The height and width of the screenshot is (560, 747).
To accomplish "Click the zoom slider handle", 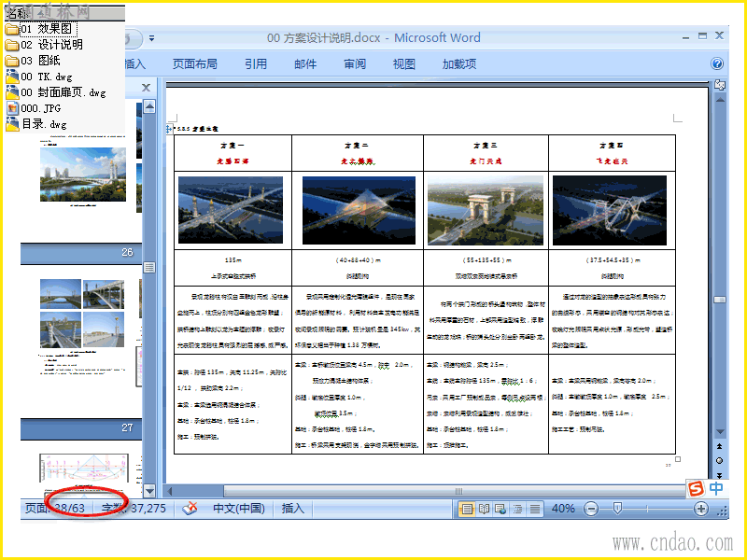I will [617, 509].
